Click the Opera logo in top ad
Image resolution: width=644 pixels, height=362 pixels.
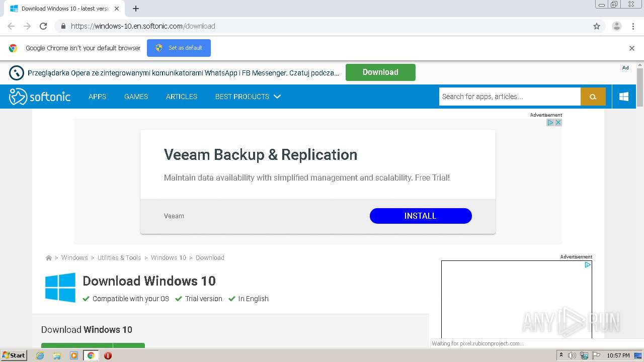click(17, 73)
